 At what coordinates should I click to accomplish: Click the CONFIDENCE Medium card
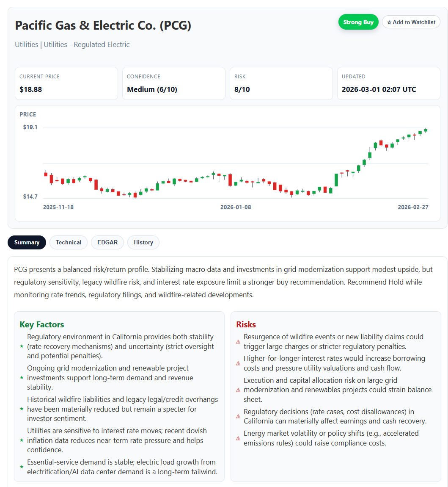tap(174, 83)
